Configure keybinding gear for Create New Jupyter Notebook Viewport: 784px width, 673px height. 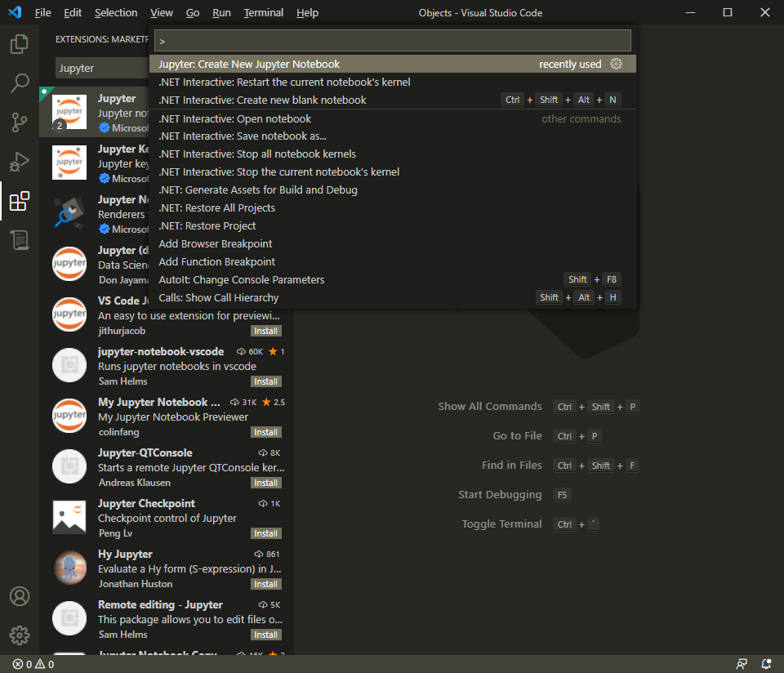pos(616,64)
